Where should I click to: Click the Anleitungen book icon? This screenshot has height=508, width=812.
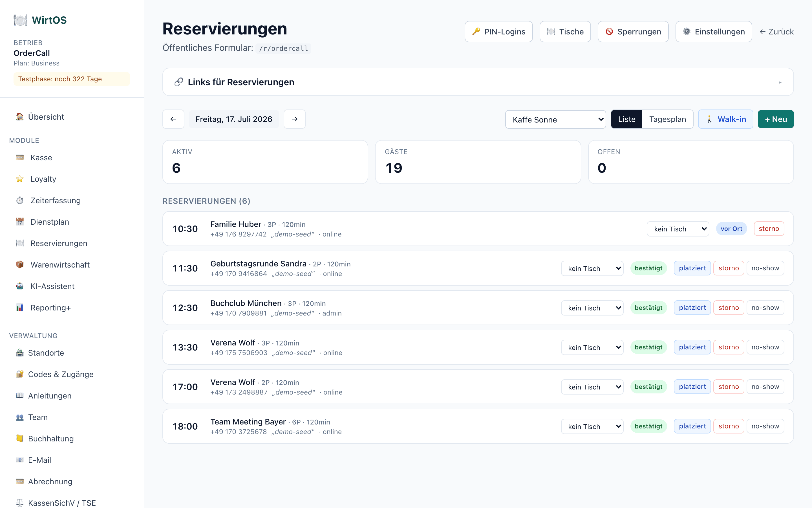(x=20, y=395)
